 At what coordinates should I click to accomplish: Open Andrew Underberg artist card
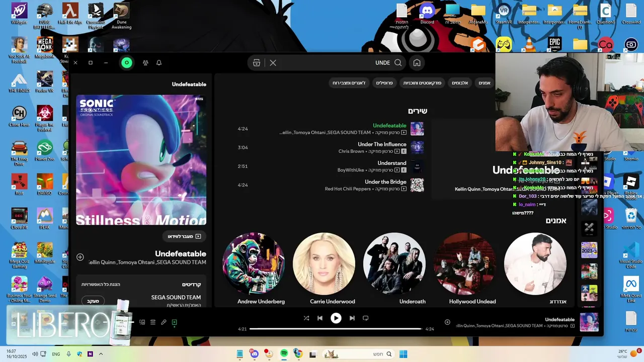tap(254, 268)
